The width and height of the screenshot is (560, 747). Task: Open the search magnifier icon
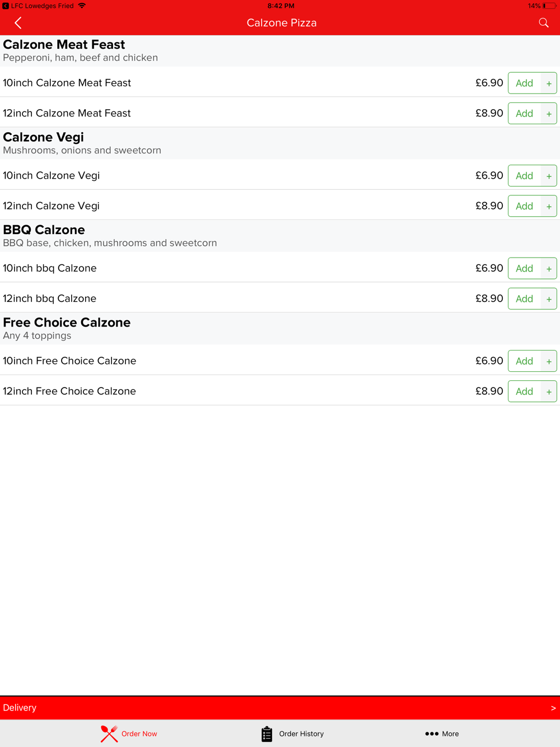(543, 23)
